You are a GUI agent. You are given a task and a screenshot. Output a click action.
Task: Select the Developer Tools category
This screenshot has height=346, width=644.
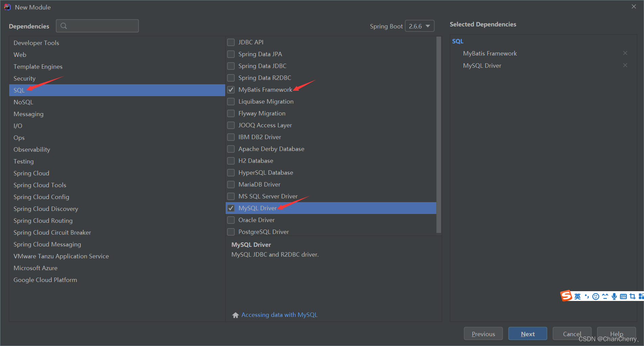117,43
